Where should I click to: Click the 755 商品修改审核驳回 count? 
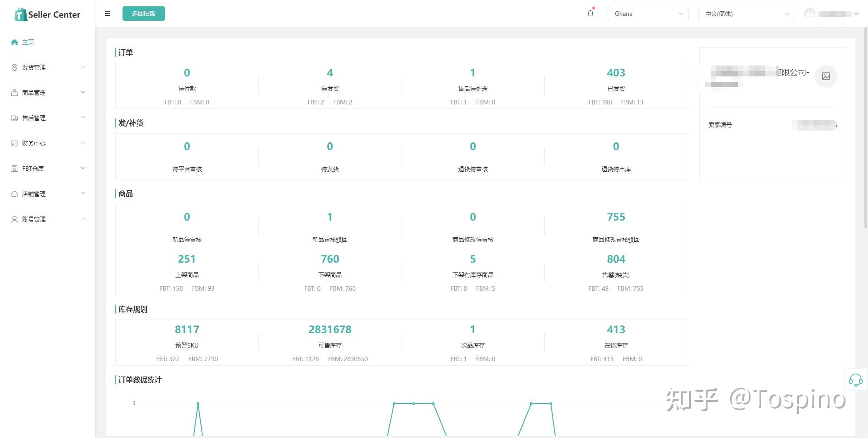point(616,217)
